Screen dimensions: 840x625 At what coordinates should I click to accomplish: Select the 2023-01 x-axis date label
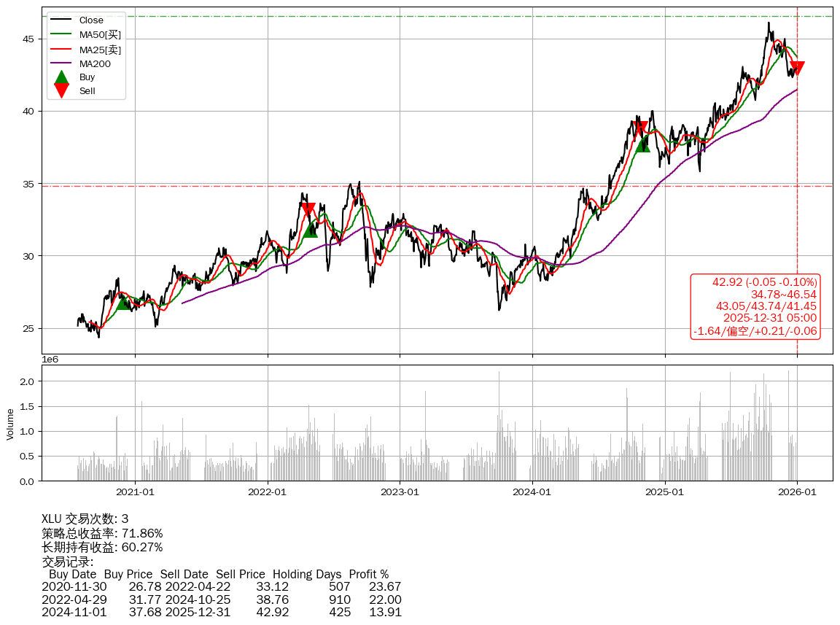[x=400, y=492]
